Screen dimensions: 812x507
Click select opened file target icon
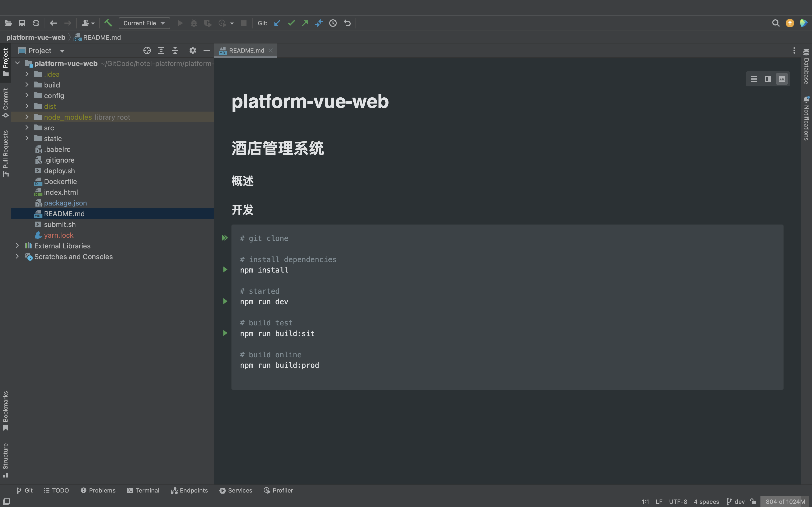[x=147, y=51]
